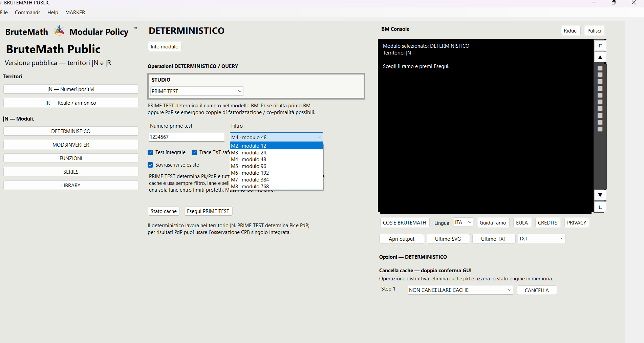Click Esegui PRIME TEST button
644x343 pixels.
[208, 211]
